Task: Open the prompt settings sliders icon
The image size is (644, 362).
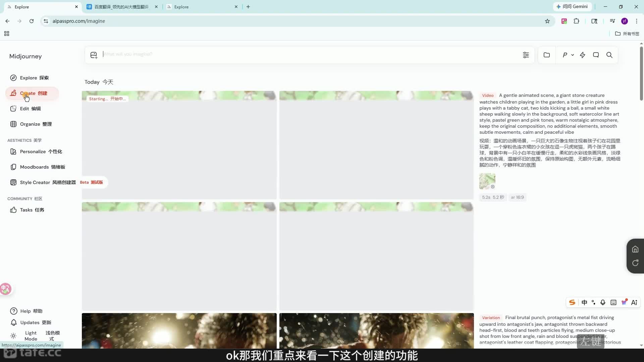Action: tap(526, 55)
